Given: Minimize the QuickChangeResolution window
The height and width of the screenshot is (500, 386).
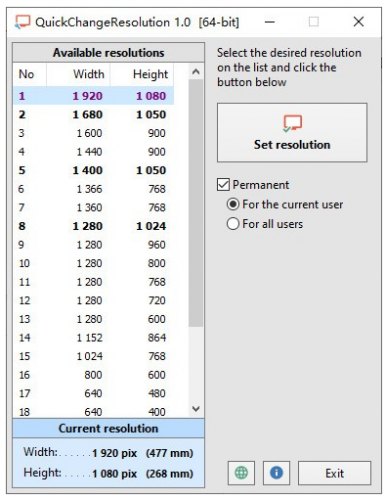Looking at the screenshot, I should pyautogui.click(x=270, y=22).
